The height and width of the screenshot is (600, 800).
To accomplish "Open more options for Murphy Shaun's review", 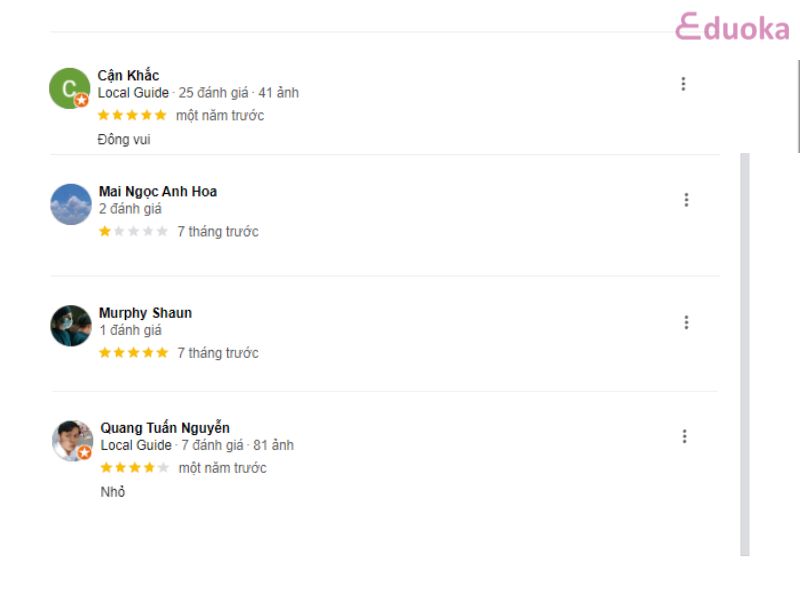I will point(686,322).
